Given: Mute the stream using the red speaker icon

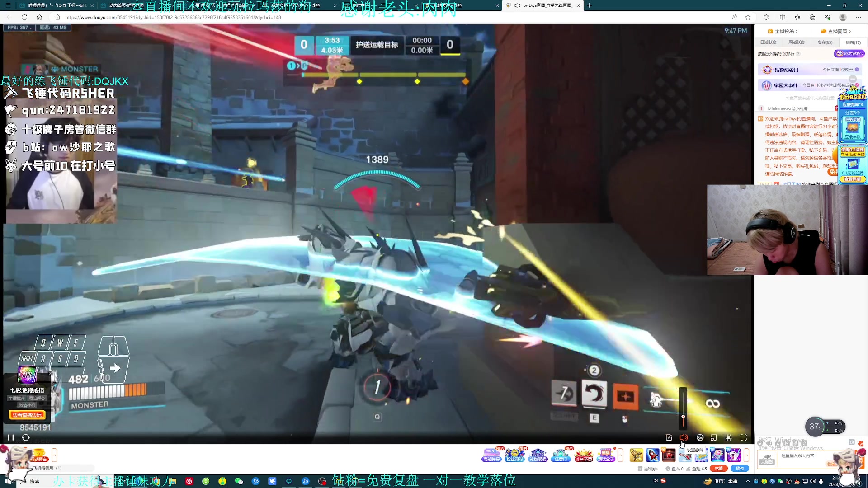Looking at the screenshot, I should (x=684, y=437).
